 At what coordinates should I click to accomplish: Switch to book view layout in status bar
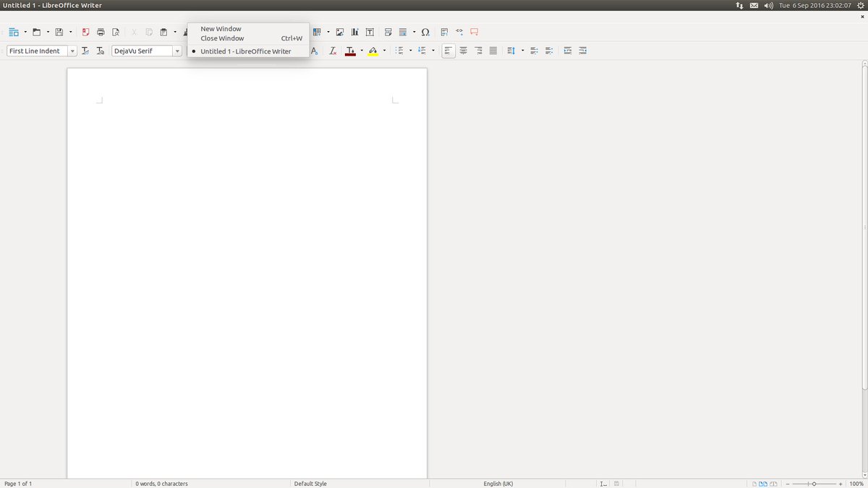tap(773, 484)
